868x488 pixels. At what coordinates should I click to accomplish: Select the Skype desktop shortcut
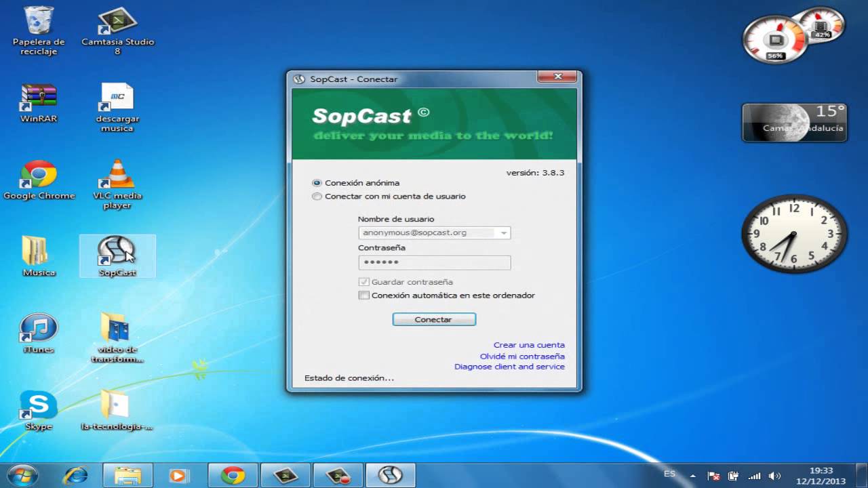point(39,411)
